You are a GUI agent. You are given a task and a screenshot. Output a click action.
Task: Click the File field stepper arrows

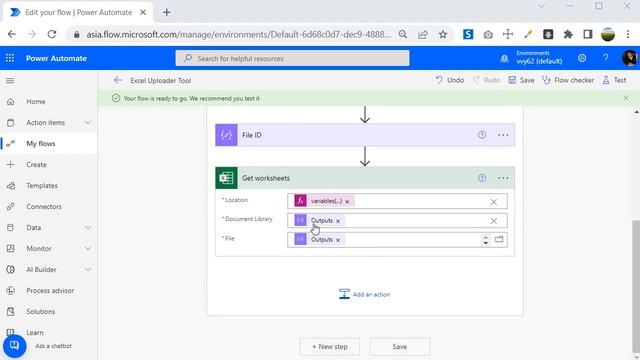[x=485, y=240]
